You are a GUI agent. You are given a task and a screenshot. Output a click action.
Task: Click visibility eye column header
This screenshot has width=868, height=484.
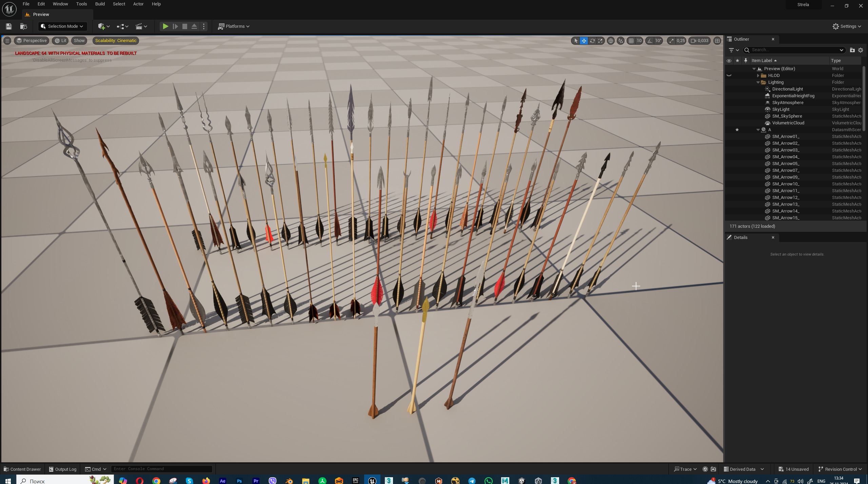click(x=729, y=61)
